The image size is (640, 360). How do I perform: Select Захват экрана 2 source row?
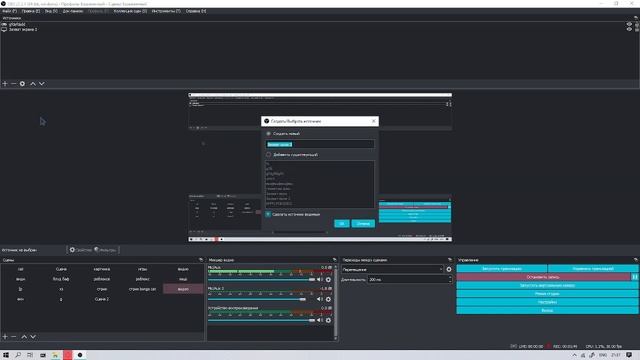[x=314, y=29]
